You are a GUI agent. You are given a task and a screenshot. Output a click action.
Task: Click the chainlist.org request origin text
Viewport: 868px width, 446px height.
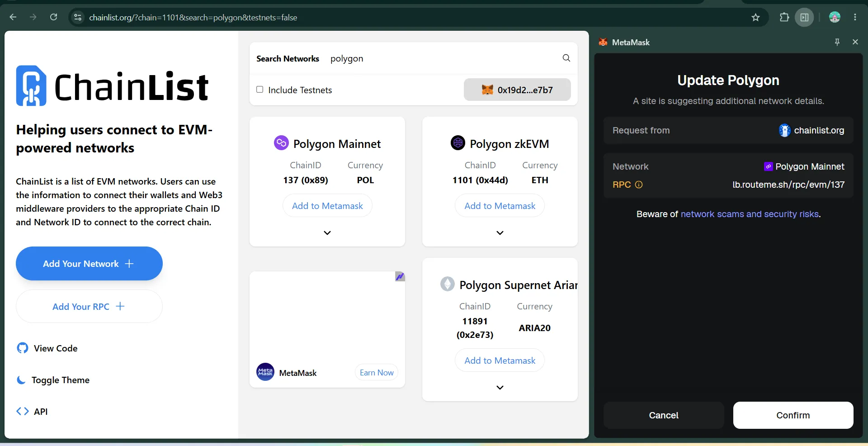pos(819,130)
